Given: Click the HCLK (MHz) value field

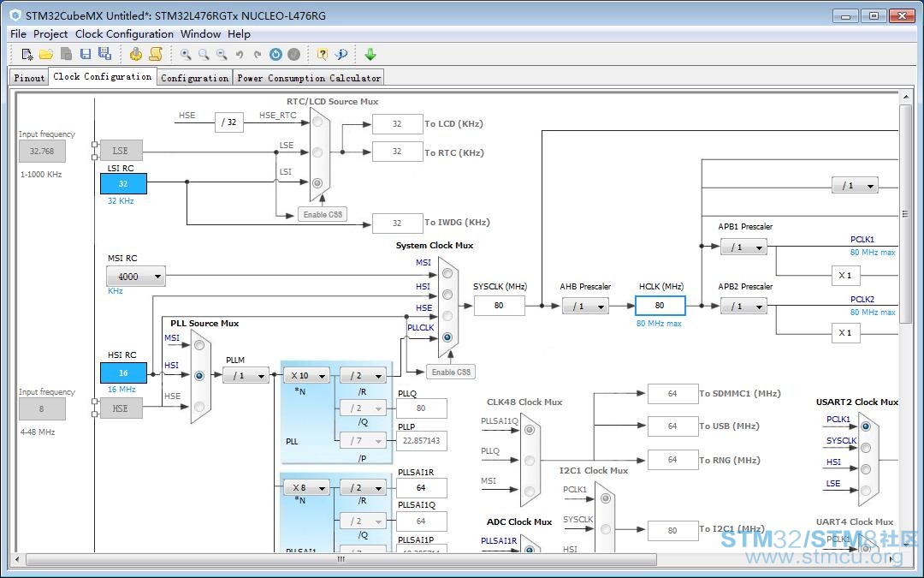Looking at the screenshot, I should pos(660,306).
